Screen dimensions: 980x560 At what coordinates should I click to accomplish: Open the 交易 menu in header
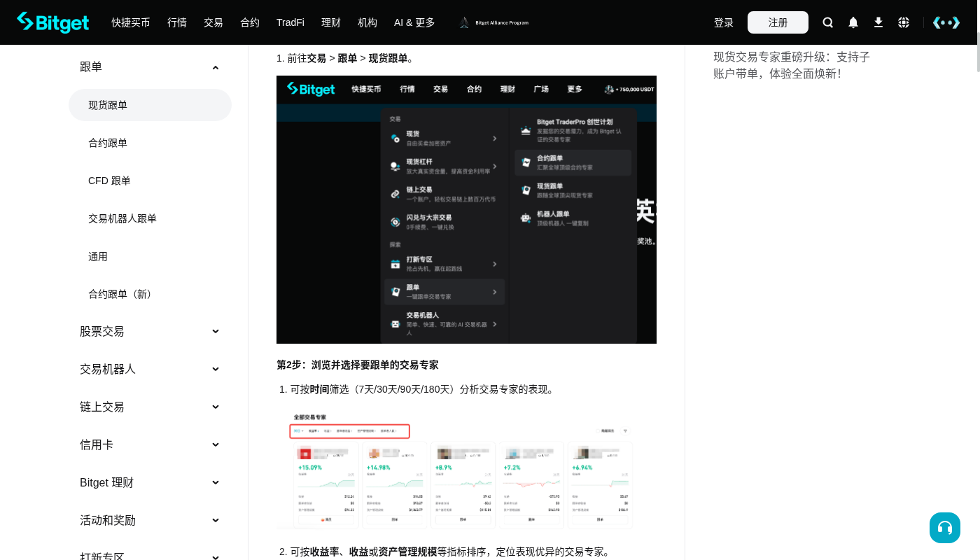(213, 22)
